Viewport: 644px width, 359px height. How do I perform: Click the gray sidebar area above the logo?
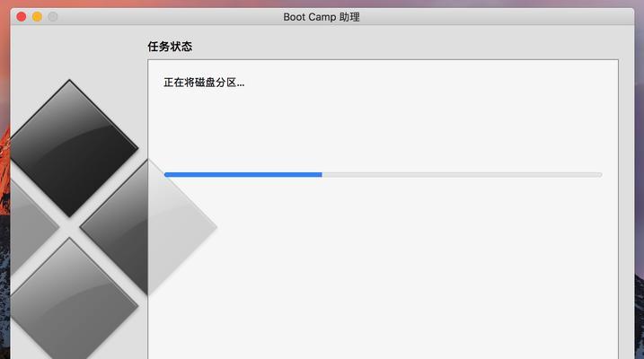78,51
